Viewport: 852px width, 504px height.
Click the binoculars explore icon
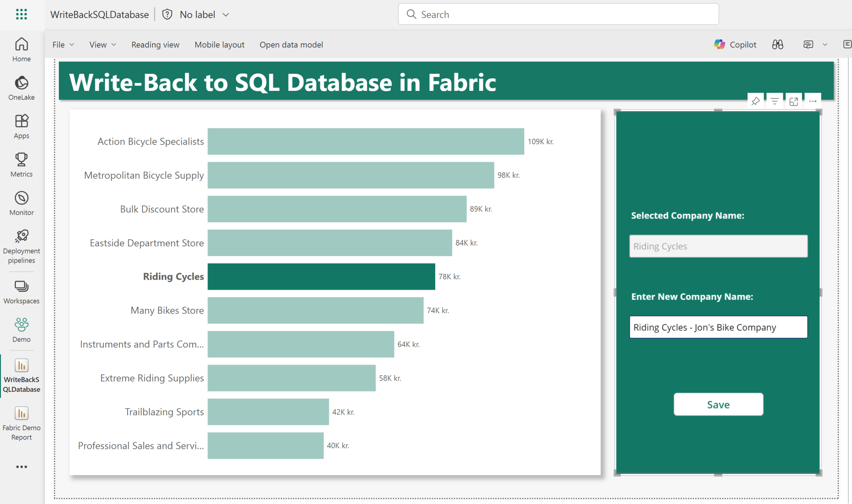point(777,44)
